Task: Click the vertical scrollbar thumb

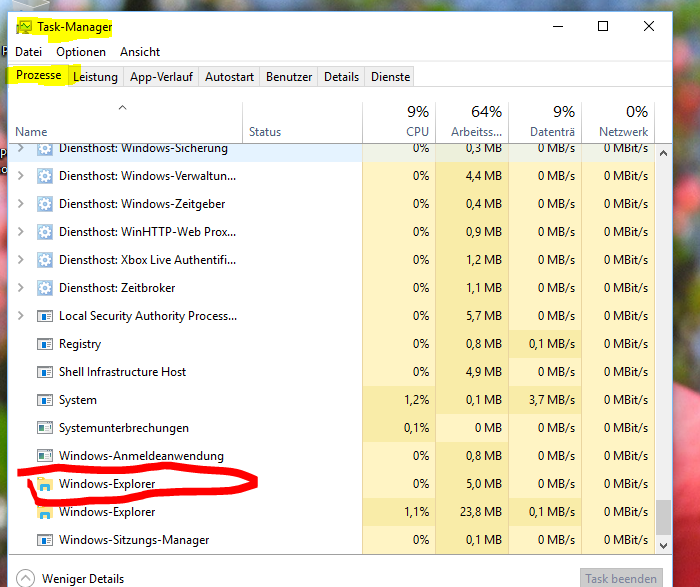Action: (663, 517)
